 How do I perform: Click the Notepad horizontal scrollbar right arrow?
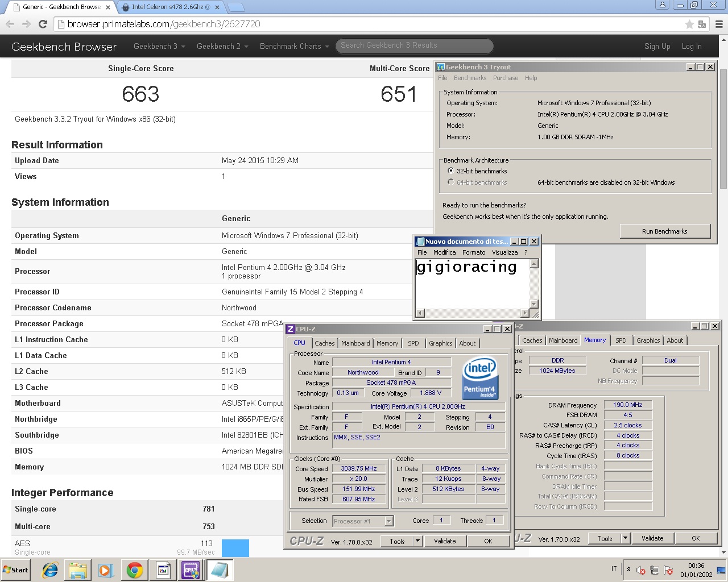[x=525, y=313]
